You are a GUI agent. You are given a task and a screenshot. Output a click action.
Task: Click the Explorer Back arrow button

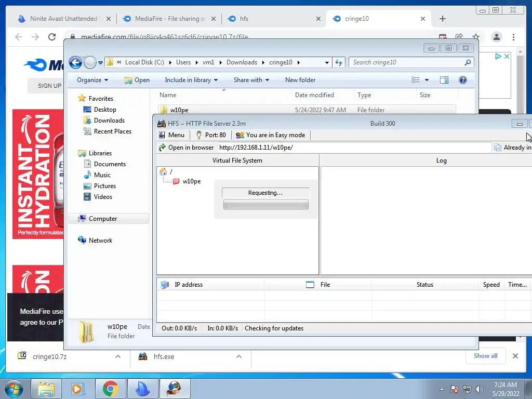(x=75, y=62)
